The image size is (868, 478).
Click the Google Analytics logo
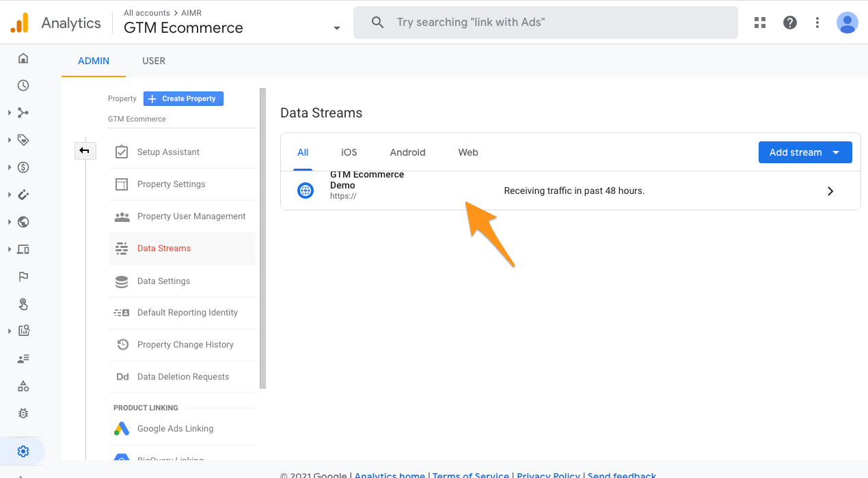(20, 23)
